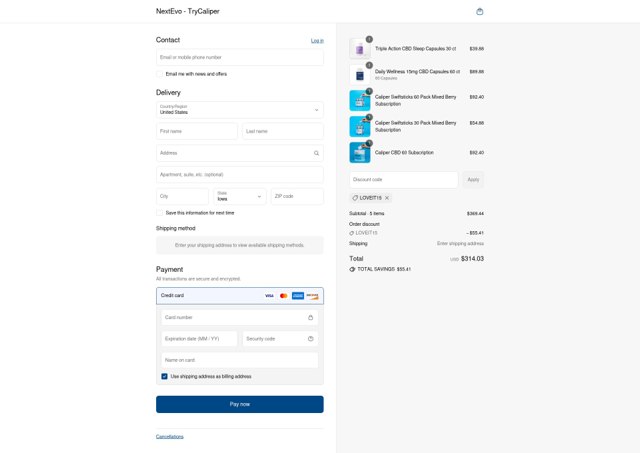Focus the Expiration date field
The image size is (640, 453).
pyautogui.click(x=199, y=339)
